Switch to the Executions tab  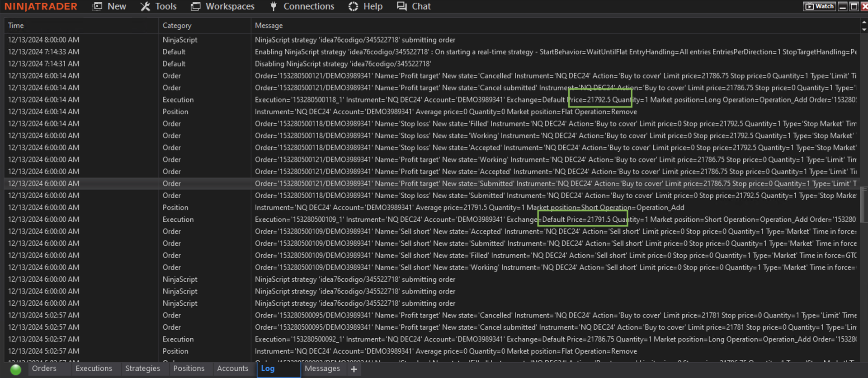(x=94, y=369)
